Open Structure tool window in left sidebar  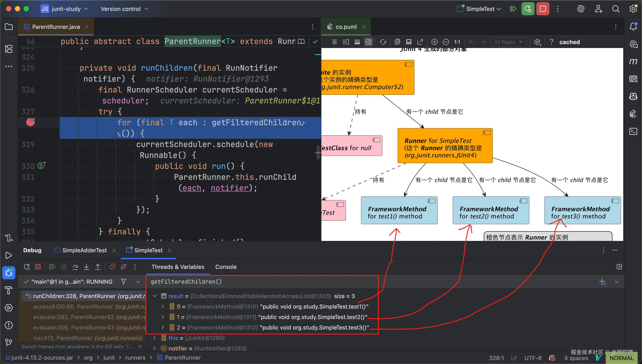pos(9,49)
